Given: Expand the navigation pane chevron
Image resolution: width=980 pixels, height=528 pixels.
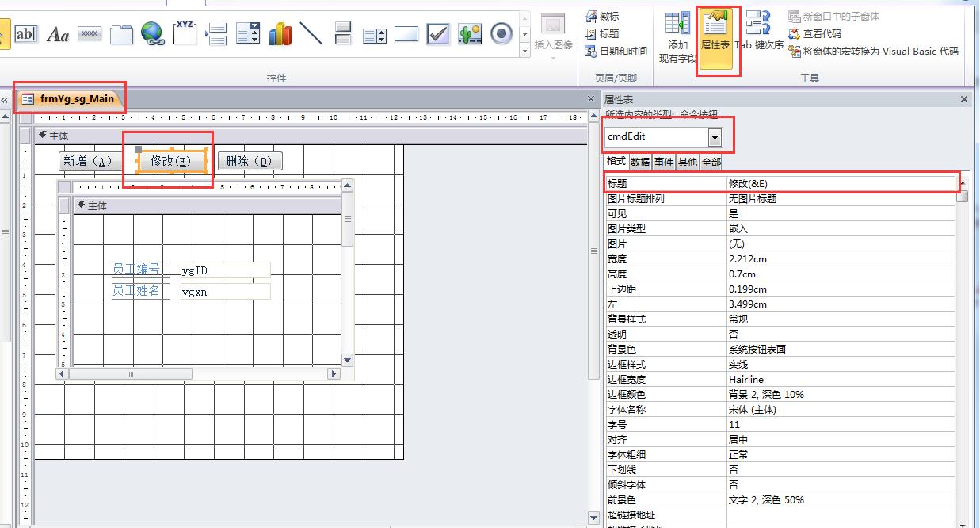Looking at the screenshot, I should [x=4, y=100].
